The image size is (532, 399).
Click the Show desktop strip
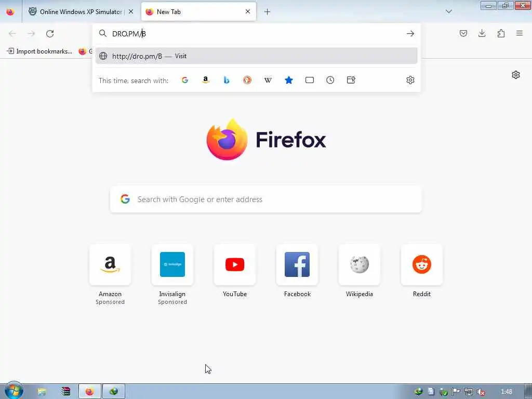(x=528, y=392)
